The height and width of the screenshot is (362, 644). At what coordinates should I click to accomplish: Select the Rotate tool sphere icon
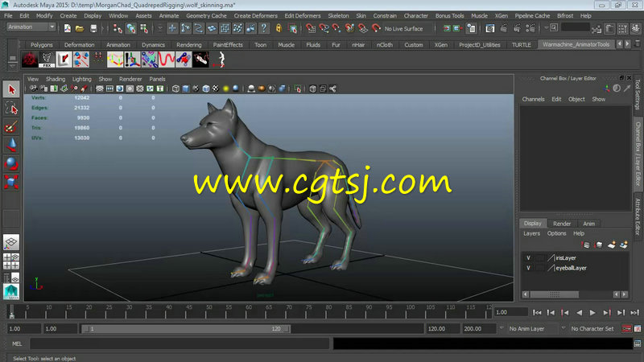click(11, 163)
